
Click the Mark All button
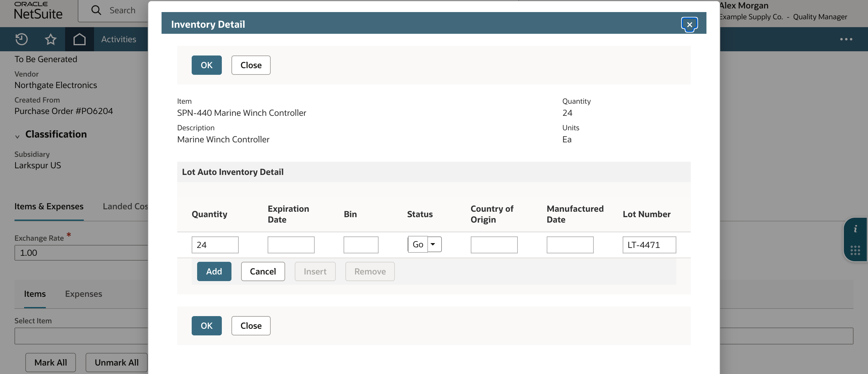51,363
